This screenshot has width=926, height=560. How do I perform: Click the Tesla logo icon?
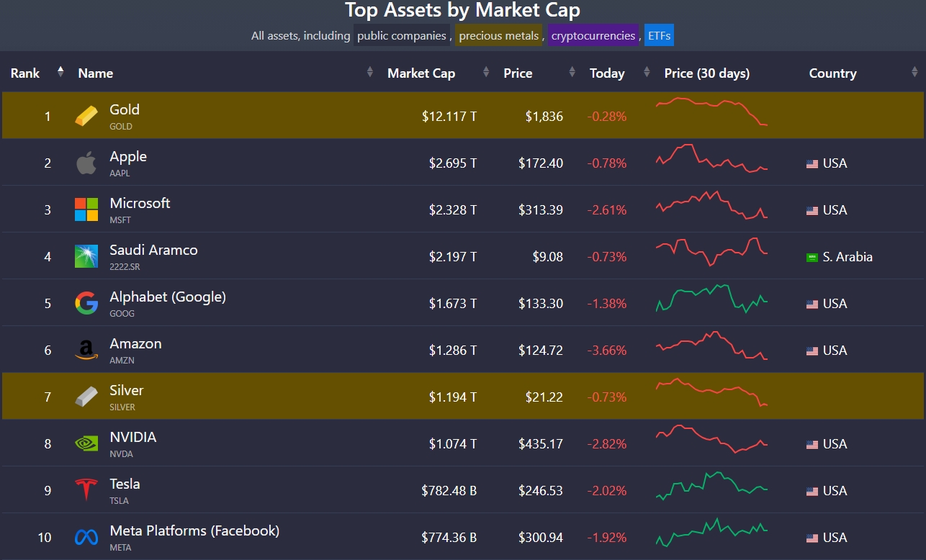[x=86, y=490]
